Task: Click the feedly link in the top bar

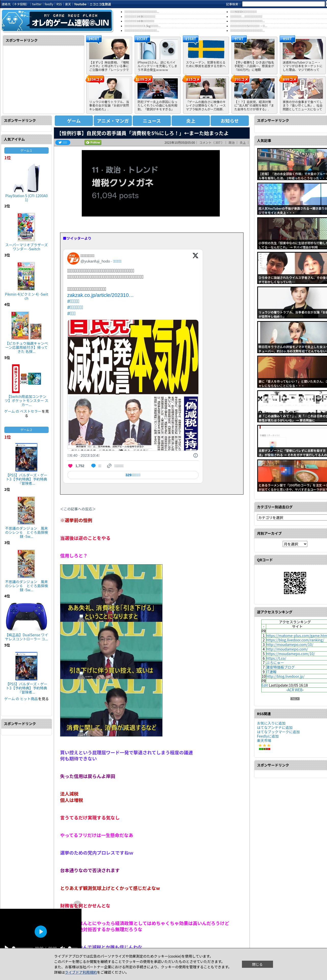Action: click(x=49, y=4)
